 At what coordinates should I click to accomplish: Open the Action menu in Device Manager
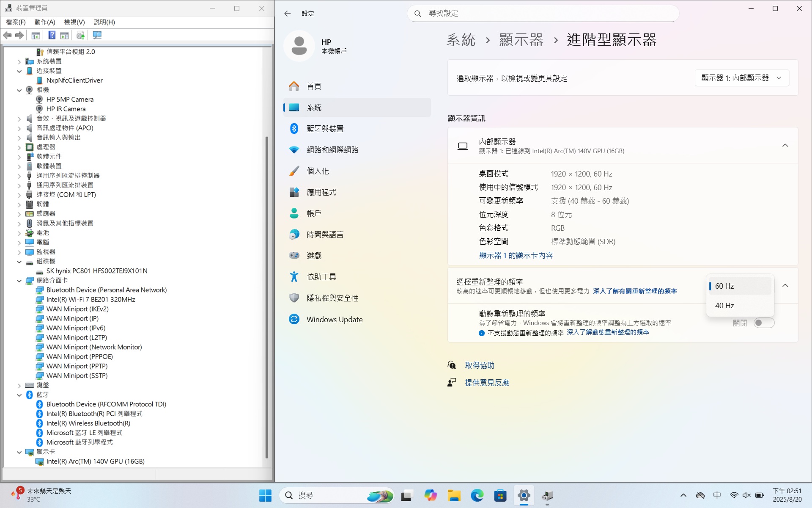44,22
